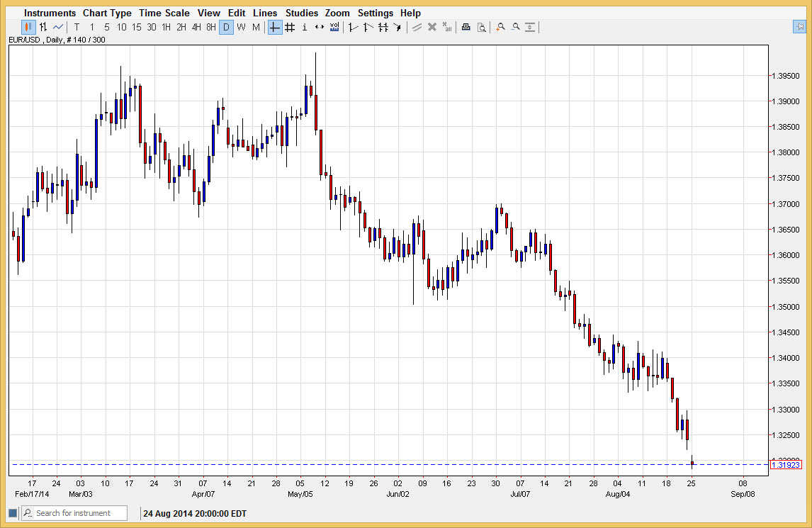Click the blue square in status bar
This screenshot has height=528, width=812.
click(13, 513)
